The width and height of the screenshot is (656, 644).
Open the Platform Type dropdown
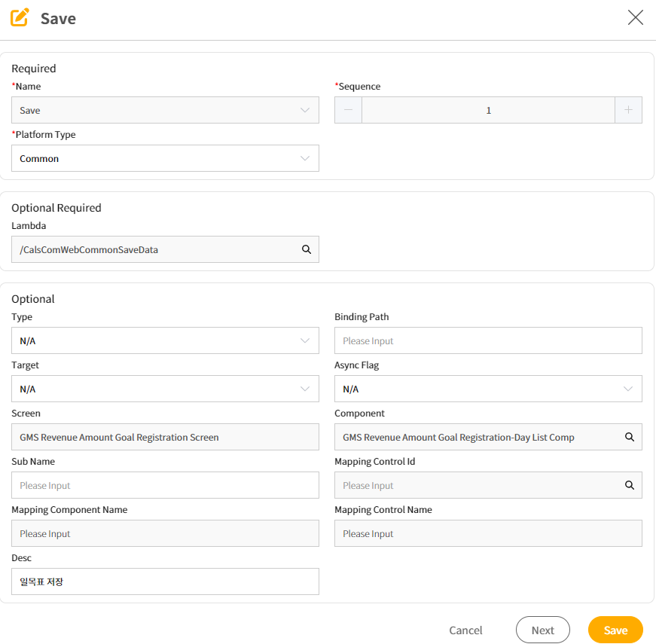165,158
